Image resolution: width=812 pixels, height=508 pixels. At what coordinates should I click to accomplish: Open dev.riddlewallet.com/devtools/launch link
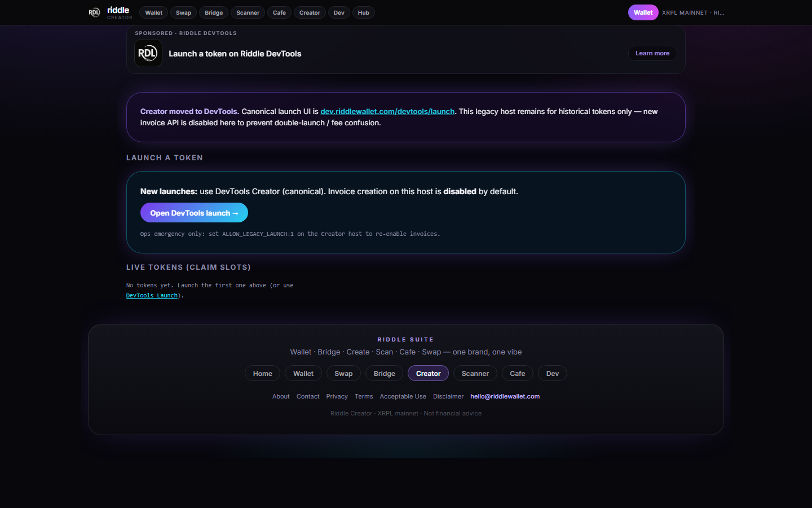[x=387, y=112]
